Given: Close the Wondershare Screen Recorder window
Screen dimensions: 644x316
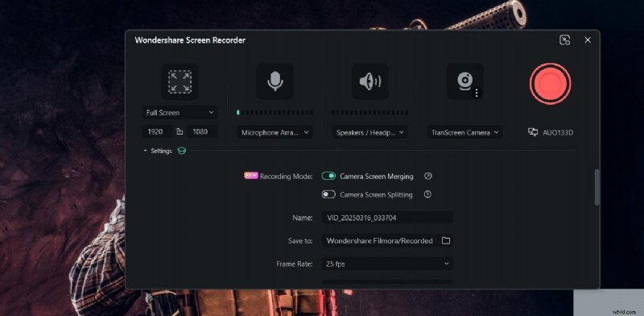Looking at the screenshot, I should (588, 40).
